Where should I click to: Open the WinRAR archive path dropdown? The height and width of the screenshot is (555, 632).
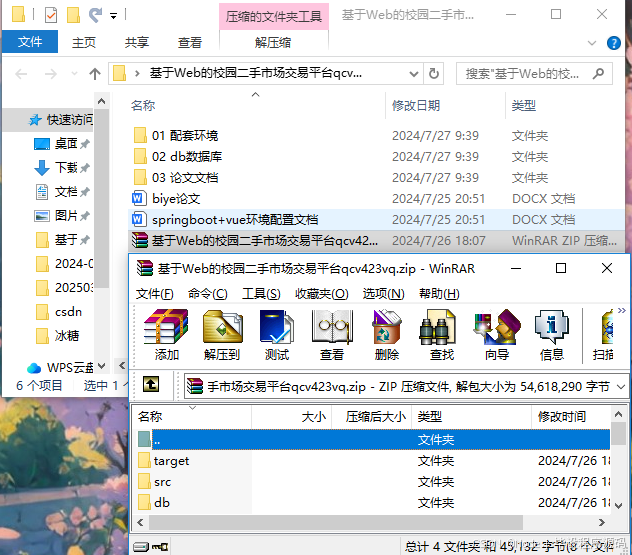[x=621, y=387]
